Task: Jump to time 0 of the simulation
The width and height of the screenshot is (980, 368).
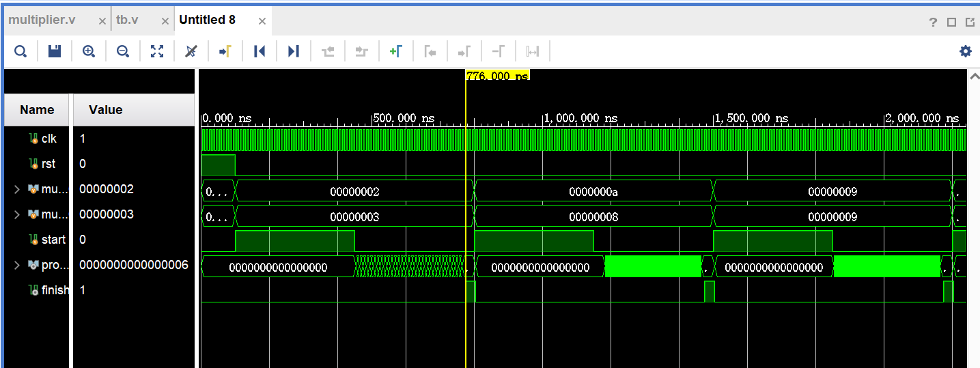Action: click(x=260, y=51)
